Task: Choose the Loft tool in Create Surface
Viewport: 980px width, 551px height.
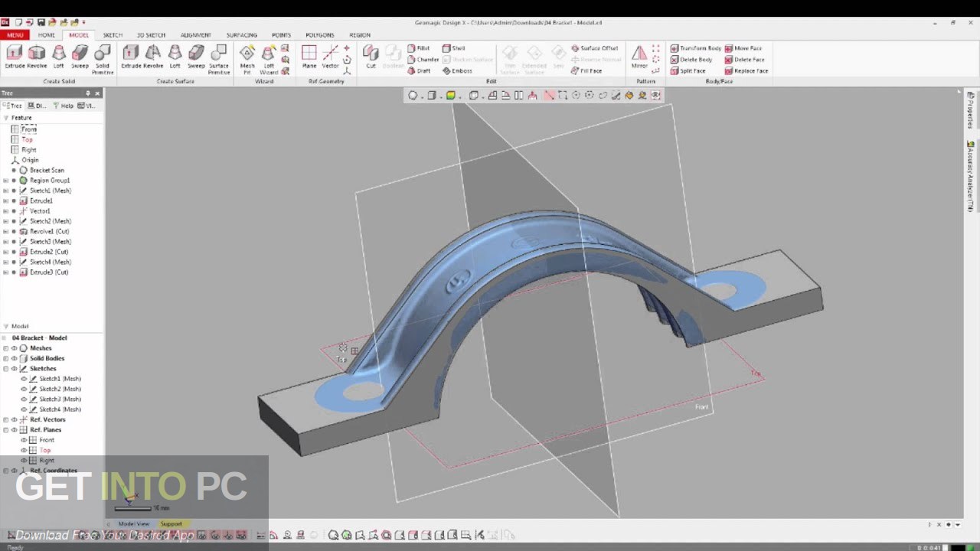Action: pyautogui.click(x=175, y=57)
